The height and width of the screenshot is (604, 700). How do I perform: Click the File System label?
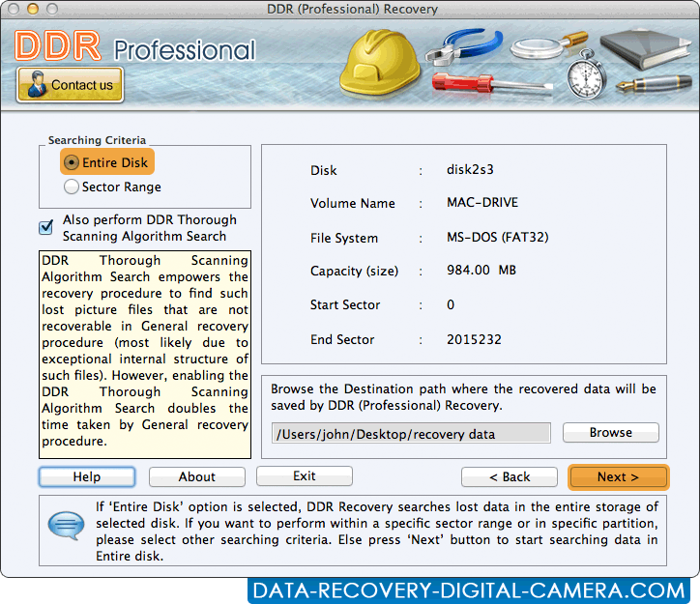(344, 238)
